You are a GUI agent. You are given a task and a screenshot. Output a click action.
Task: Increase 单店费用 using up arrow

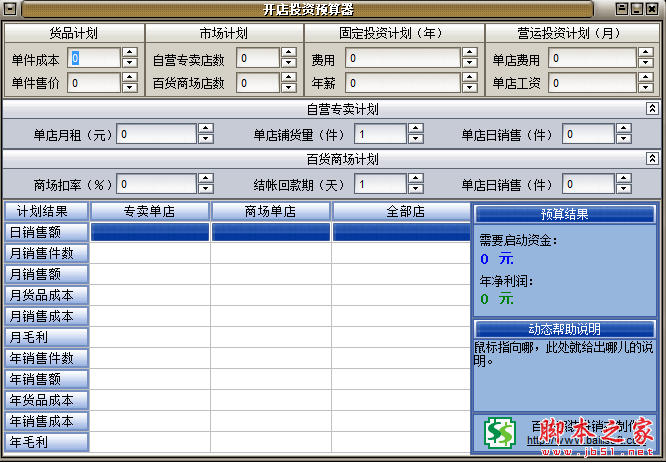click(646, 53)
